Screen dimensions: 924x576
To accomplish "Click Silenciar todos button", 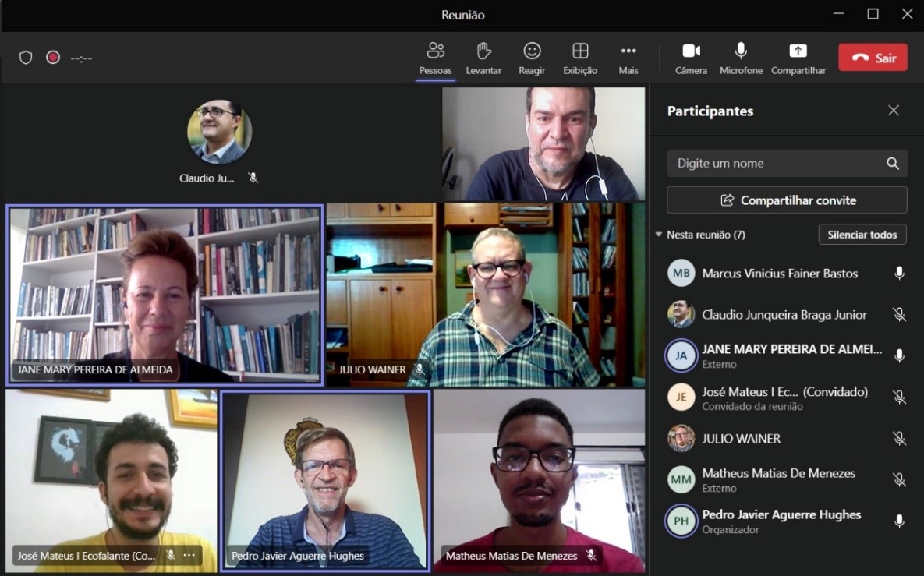I will point(862,235).
